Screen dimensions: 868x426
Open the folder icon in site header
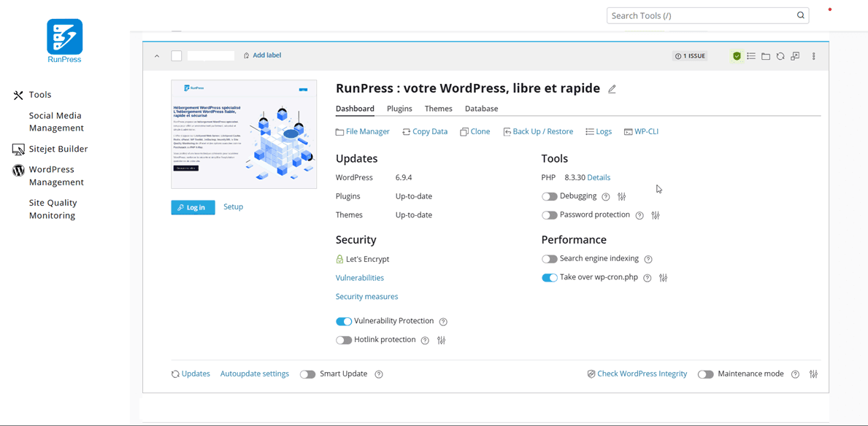[766, 56]
